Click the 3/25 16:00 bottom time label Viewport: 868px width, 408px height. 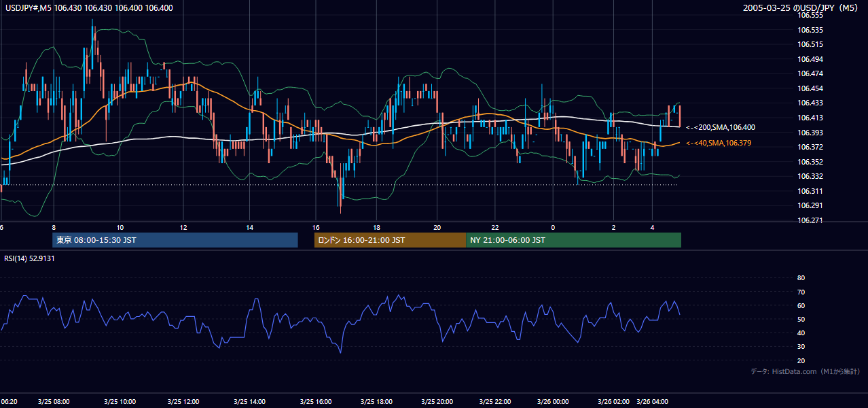[316, 401]
